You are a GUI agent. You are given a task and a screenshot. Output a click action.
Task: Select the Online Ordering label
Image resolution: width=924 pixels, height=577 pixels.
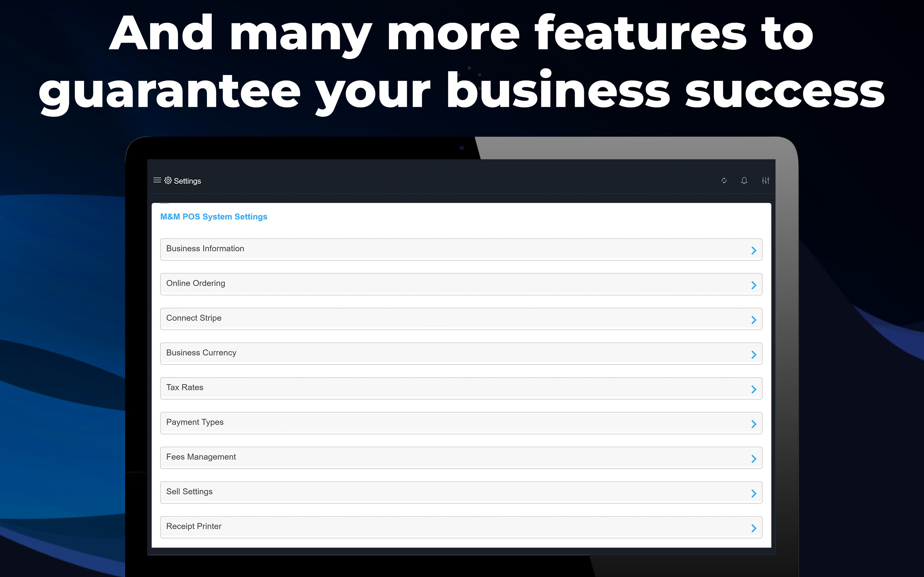[x=195, y=283]
